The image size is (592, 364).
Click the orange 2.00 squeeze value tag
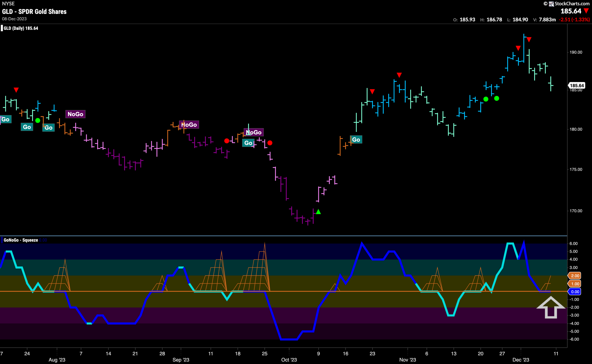coord(575,276)
